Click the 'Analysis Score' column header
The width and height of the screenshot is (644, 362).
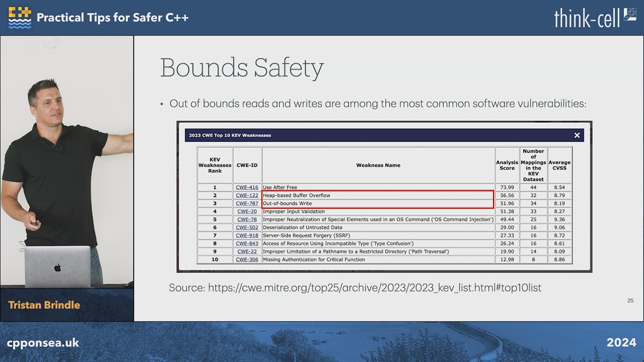pyautogui.click(x=507, y=165)
